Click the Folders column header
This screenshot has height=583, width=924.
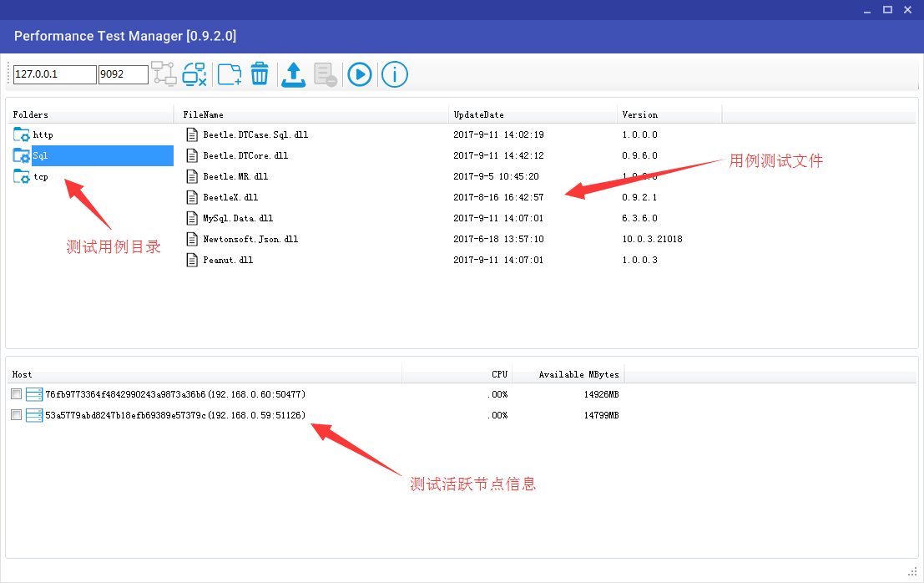91,115
